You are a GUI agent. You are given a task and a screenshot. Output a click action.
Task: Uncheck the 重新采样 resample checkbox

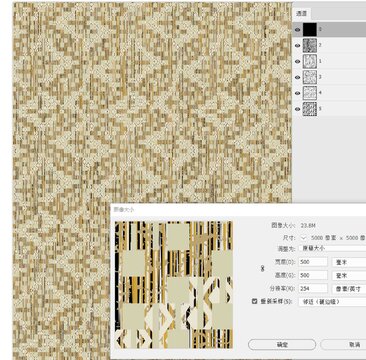pos(255,301)
